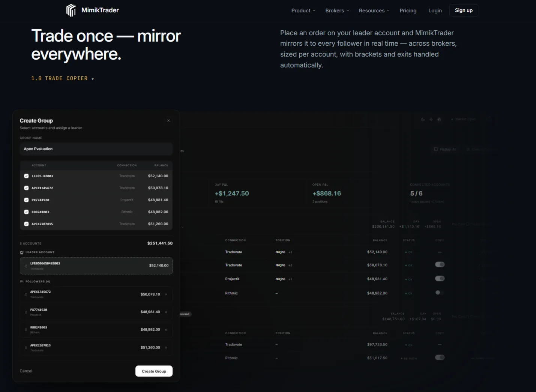Screen dimensions: 536x392
Task: Select the sparkle theme icon
Action: (x=431, y=120)
